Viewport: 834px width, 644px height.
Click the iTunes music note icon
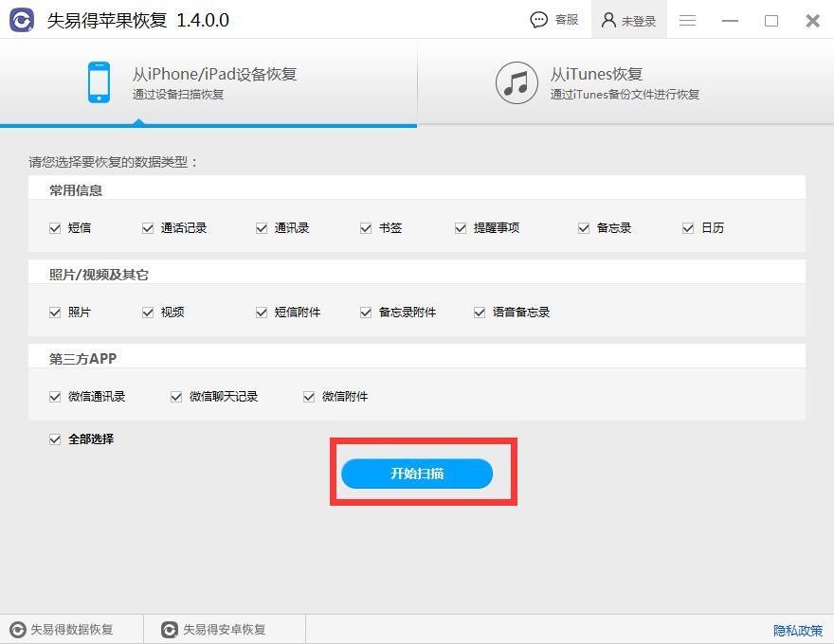[x=517, y=83]
